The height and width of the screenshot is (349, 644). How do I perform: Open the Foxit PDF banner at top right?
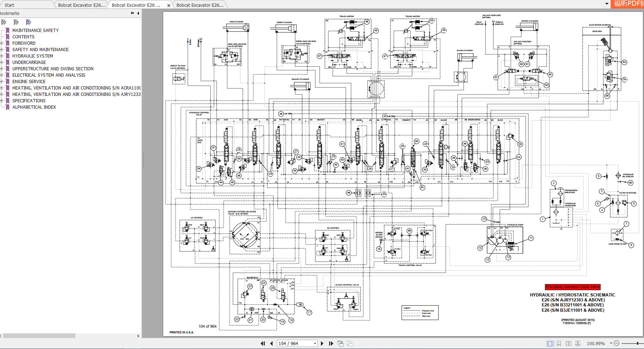point(628,4)
